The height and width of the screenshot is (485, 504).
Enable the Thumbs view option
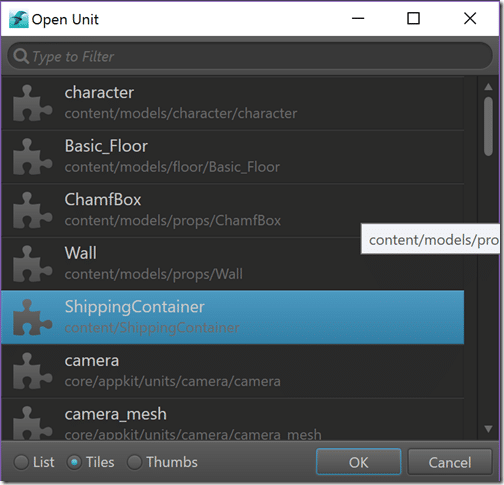pyautogui.click(x=134, y=462)
